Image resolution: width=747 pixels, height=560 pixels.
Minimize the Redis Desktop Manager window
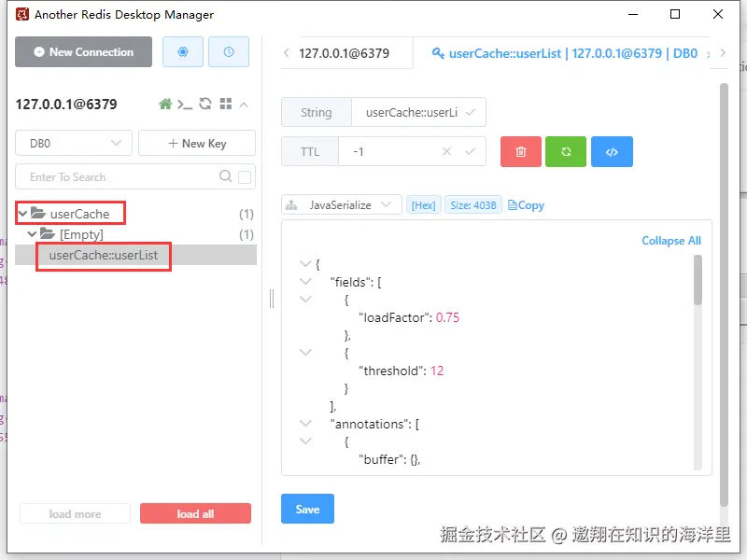[x=633, y=14]
